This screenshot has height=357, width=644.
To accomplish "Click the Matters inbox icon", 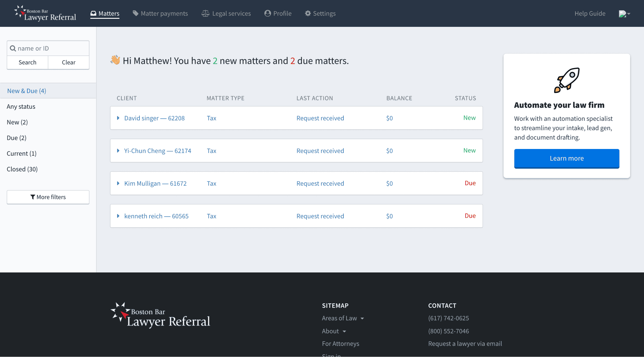I will pyautogui.click(x=93, y=13).
